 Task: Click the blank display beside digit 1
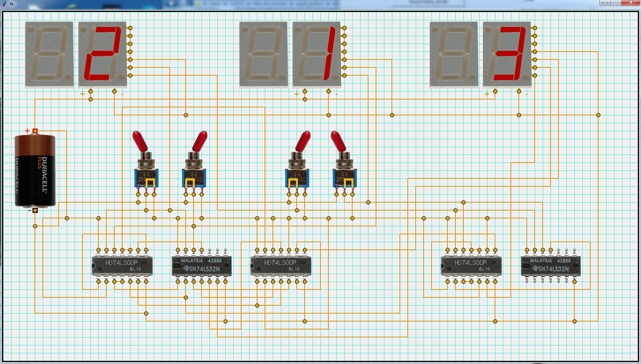click(263, 54)
